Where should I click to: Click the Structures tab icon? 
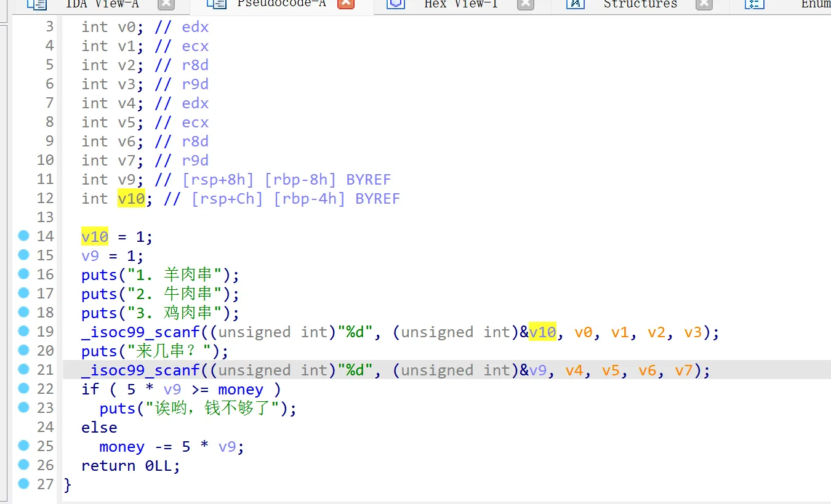click(x=575, y=4)
